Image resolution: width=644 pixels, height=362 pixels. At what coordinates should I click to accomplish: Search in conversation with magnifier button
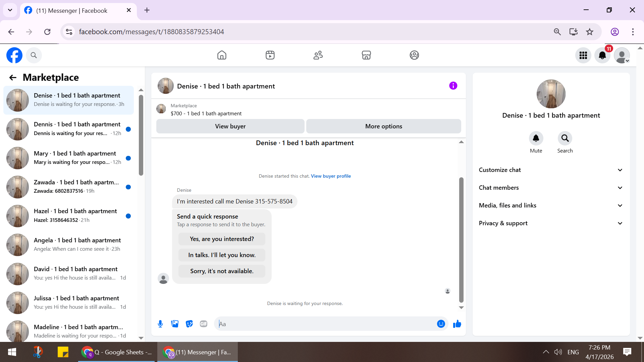tap(565, 138)
